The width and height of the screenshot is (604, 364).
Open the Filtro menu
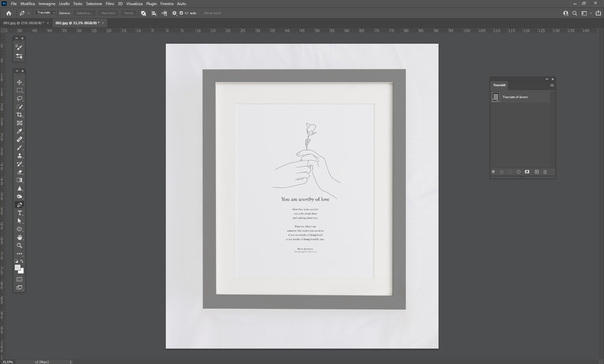tap(110, 4)
